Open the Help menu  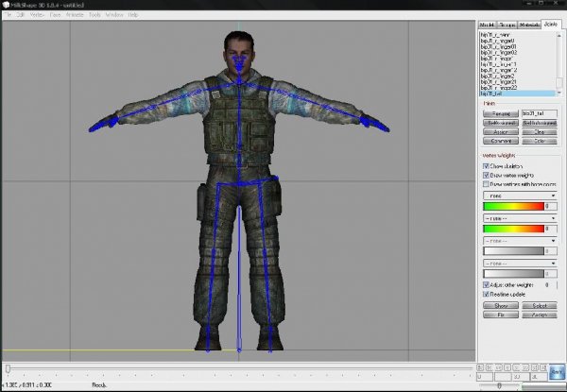click(133, 15)
